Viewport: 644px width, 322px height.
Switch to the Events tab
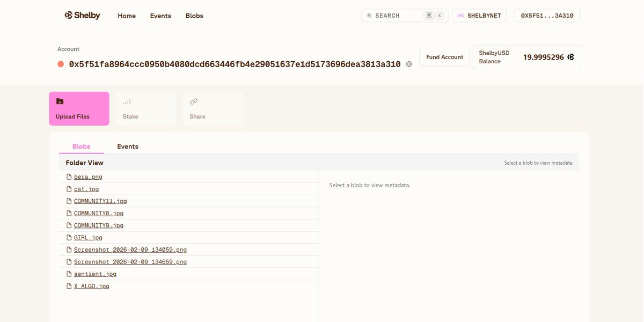[x=128, y=147]
